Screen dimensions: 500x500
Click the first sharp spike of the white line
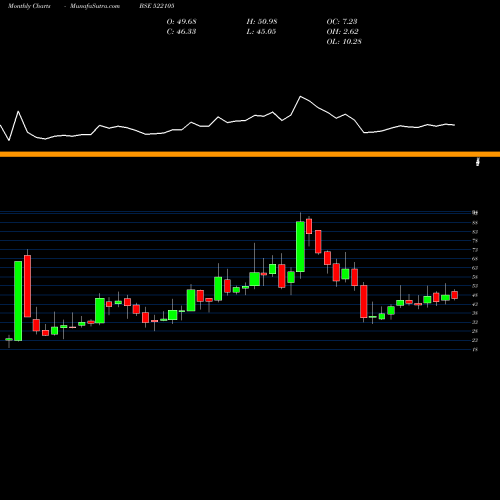(18, 112)
